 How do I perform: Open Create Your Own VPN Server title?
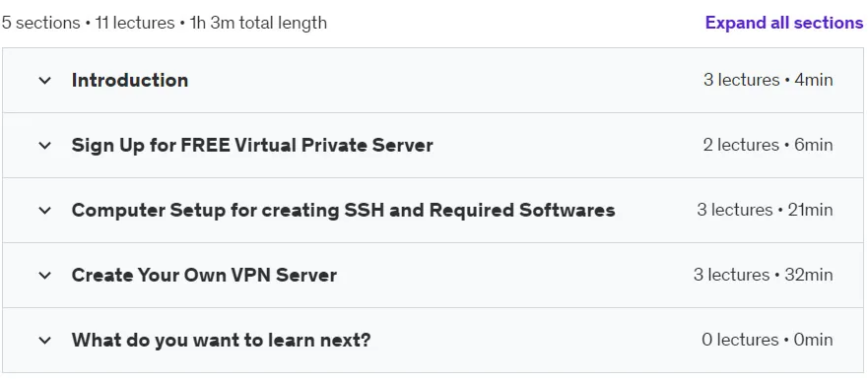click(x=204, y=275)
